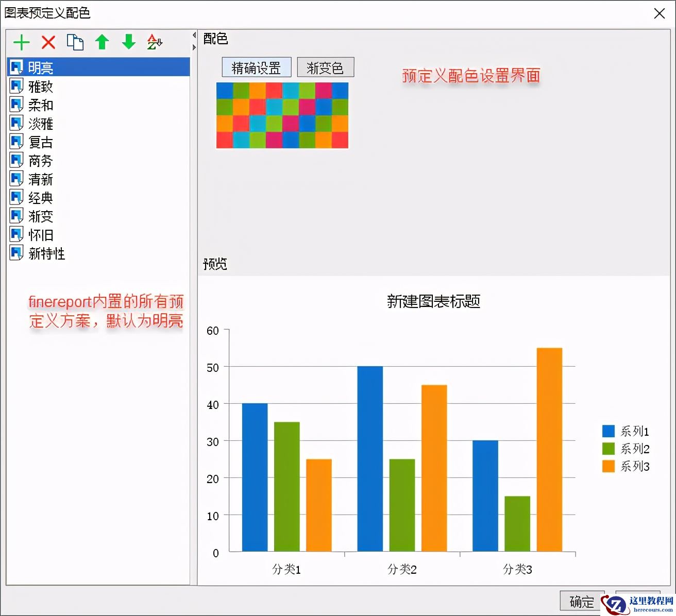Click the document icon beside 怀旧

point(16,235)
